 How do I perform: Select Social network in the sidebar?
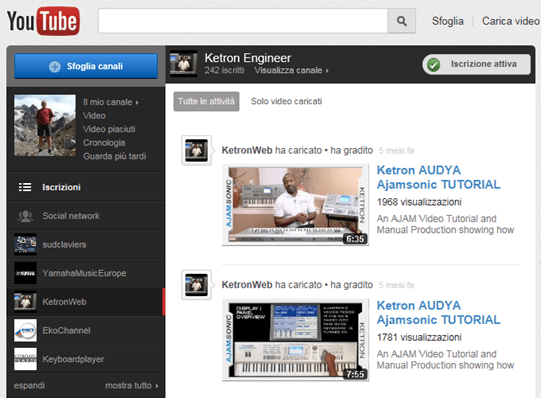86,216
